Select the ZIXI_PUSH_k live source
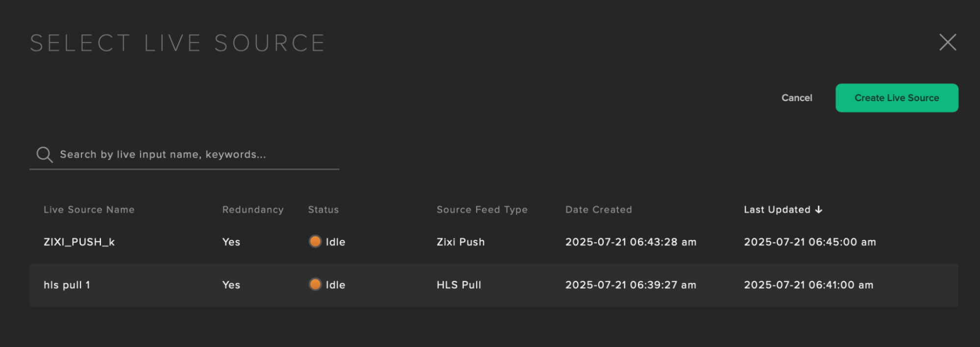 [79, 242]
